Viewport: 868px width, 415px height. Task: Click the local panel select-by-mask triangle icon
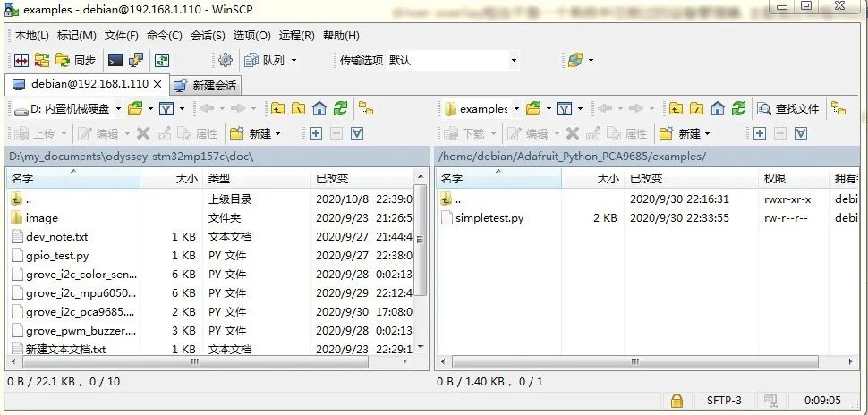click(x=357, y=133)
